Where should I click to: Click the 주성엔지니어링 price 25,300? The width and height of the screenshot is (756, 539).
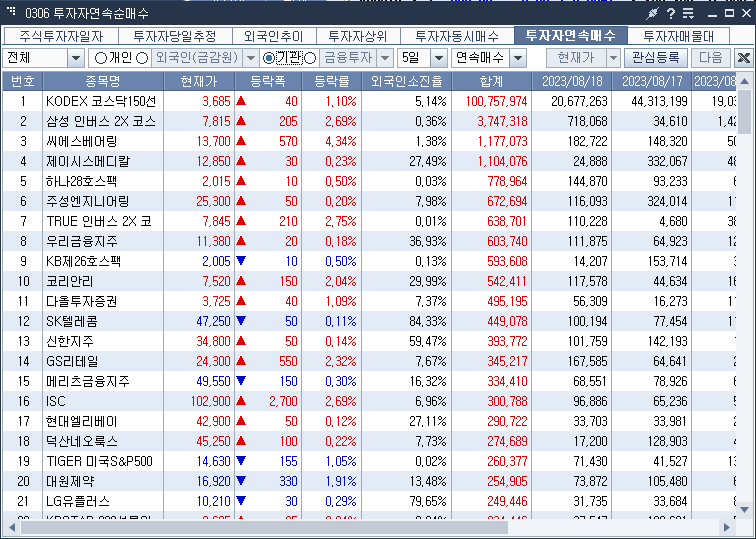tap(213, 201)
